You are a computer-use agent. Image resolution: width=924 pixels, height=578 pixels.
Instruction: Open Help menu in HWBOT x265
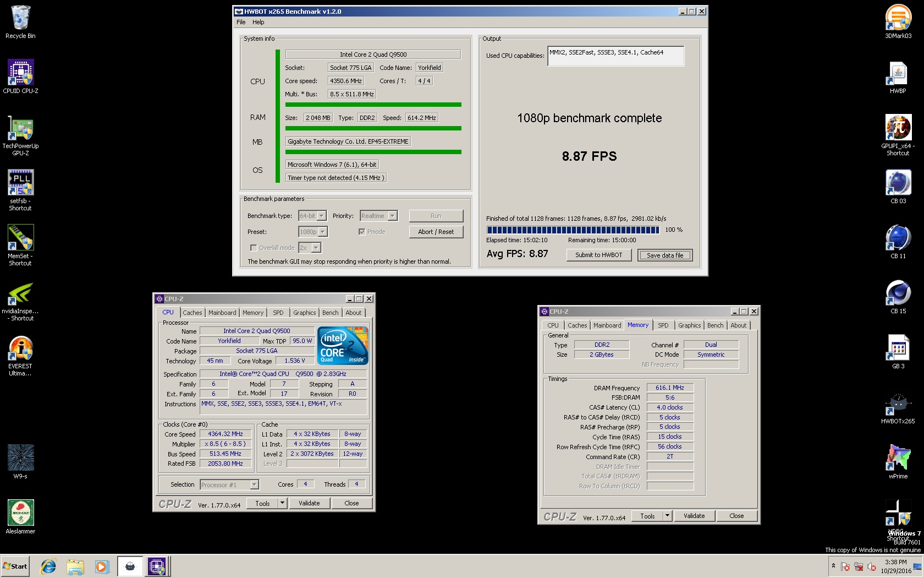click(x=258, y=22)
